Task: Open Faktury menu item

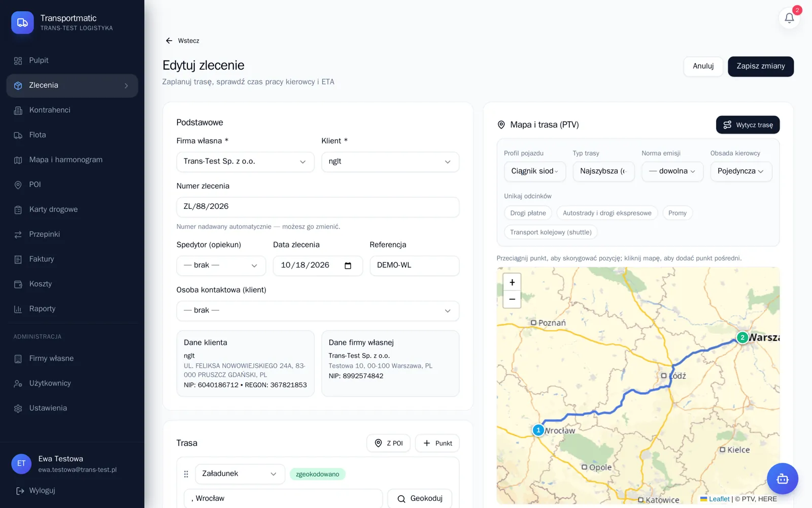Action: coord(72,260)
